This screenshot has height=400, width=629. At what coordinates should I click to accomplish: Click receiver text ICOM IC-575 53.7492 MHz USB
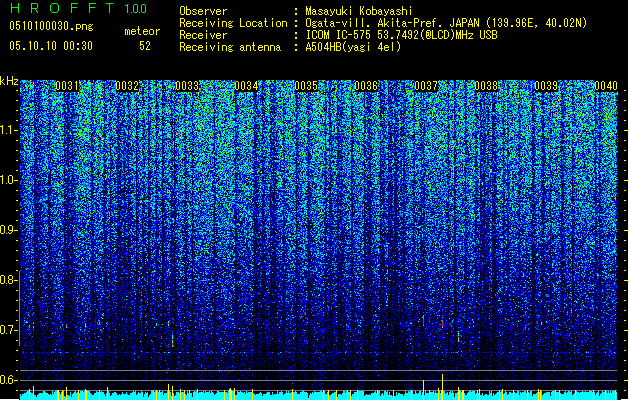(x=401, y=35)
